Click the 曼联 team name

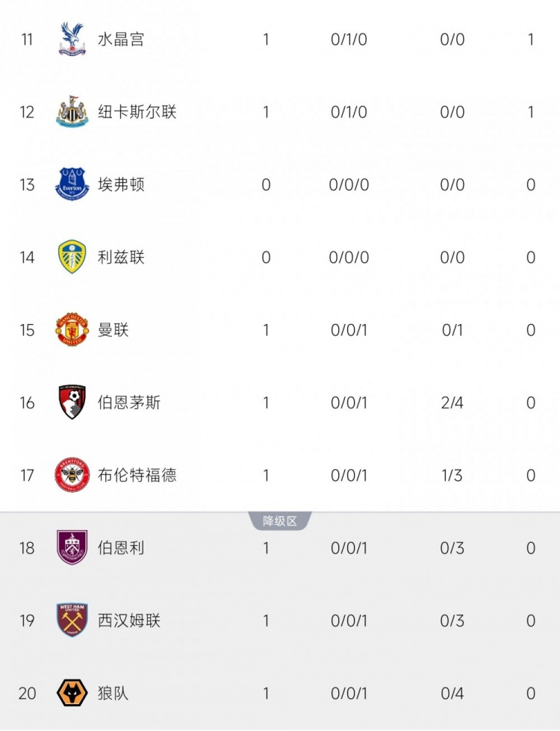[x=113, y=330]
